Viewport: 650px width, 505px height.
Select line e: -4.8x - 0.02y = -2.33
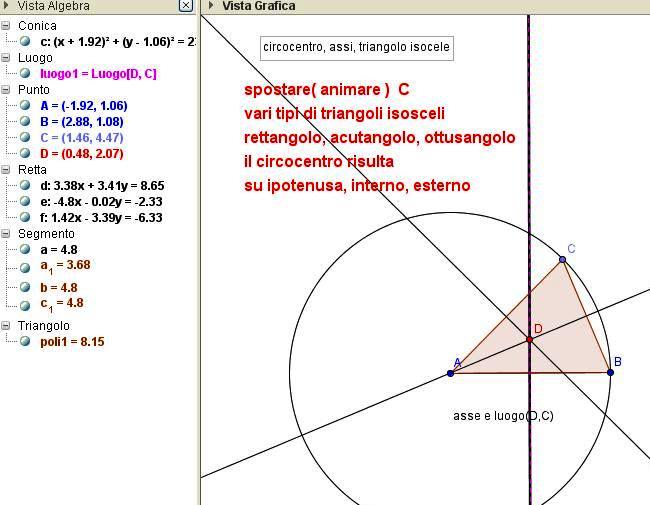pyautogui.click(x=101, y=202)
